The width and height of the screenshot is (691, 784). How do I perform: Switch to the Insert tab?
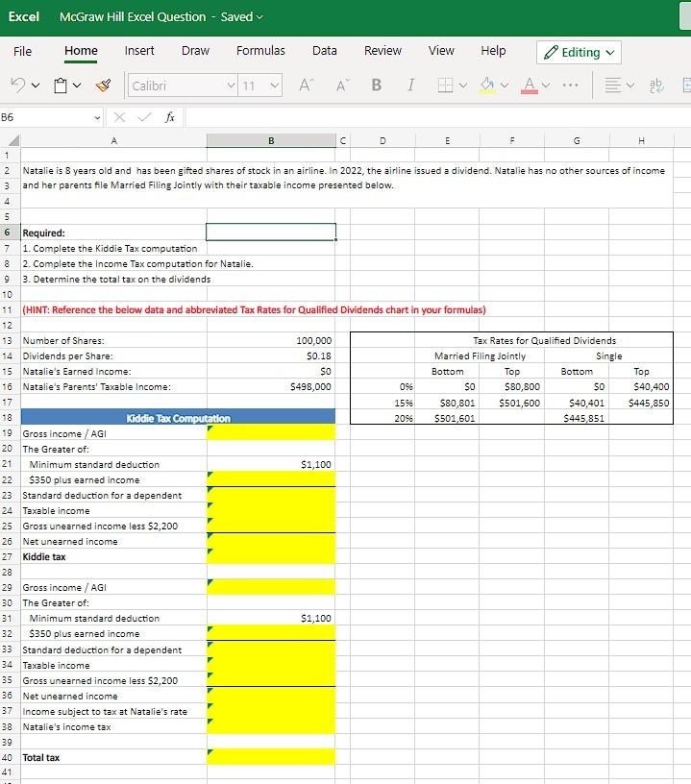coord(139,51)
